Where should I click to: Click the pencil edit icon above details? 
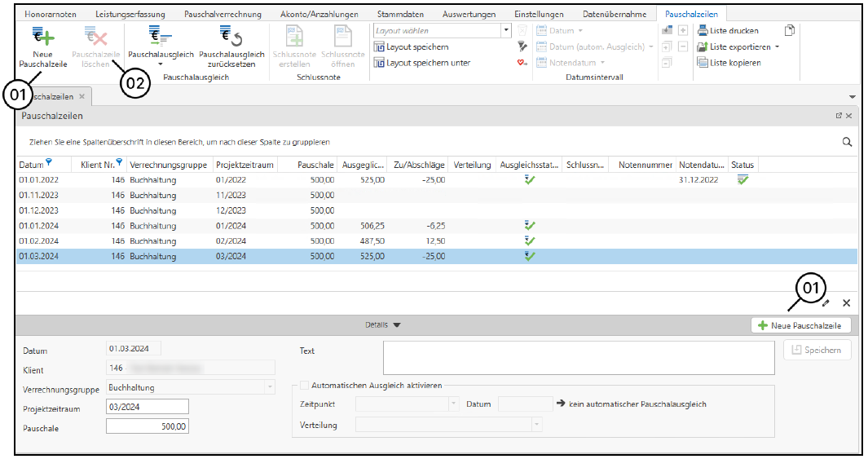pos(826,302)
